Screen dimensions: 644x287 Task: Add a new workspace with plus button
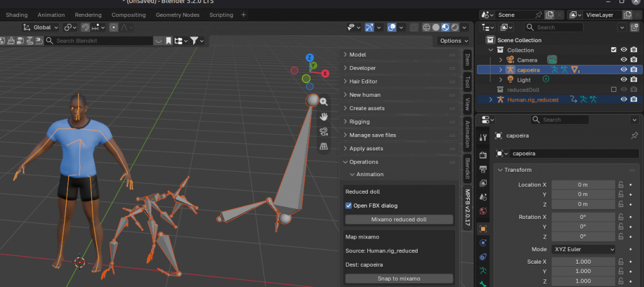243,15
